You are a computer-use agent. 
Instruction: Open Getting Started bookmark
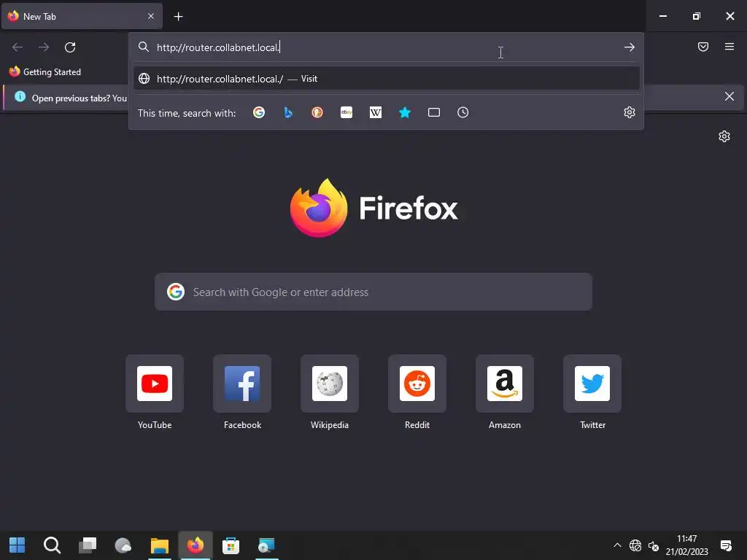tap(45, 72)
